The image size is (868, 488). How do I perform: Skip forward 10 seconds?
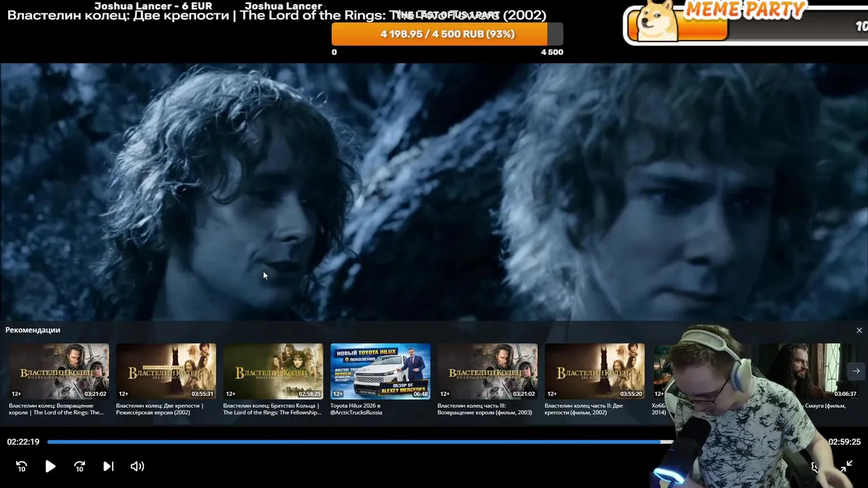coord(79,466)
